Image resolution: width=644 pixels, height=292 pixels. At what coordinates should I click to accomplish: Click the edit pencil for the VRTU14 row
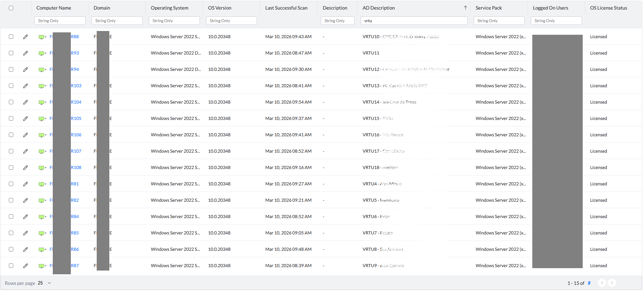tap(26, 102)
